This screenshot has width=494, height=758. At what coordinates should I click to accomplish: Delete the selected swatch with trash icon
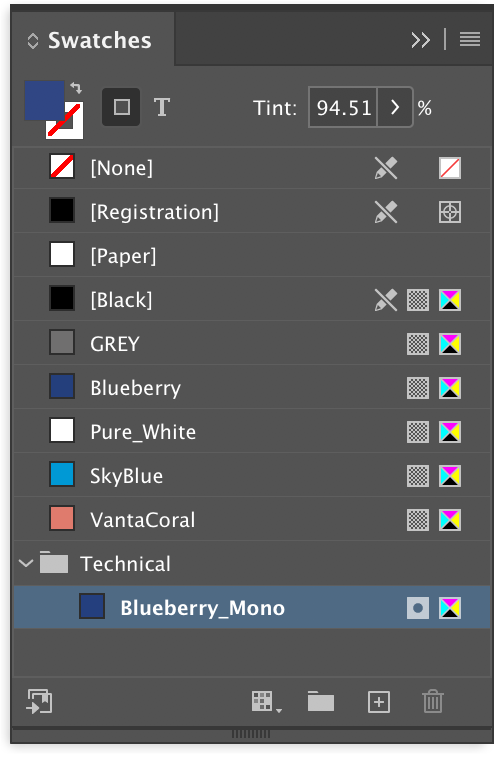(x=433, y=701)
